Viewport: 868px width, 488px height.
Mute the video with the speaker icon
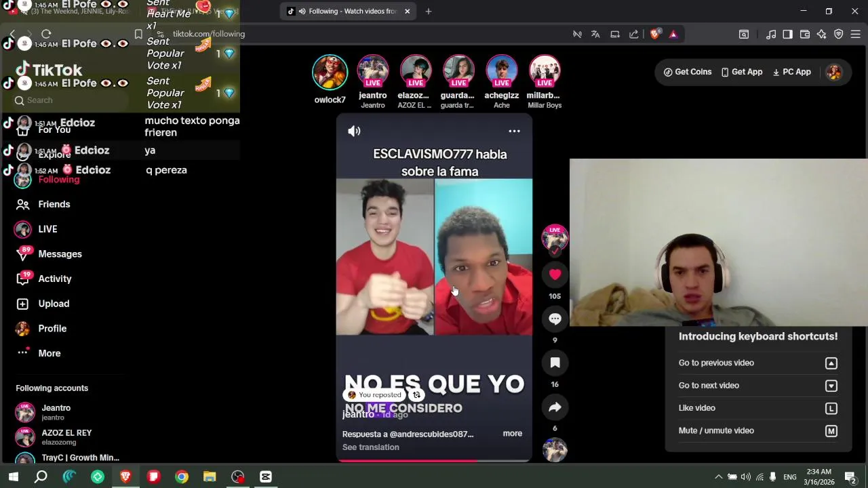354,131
